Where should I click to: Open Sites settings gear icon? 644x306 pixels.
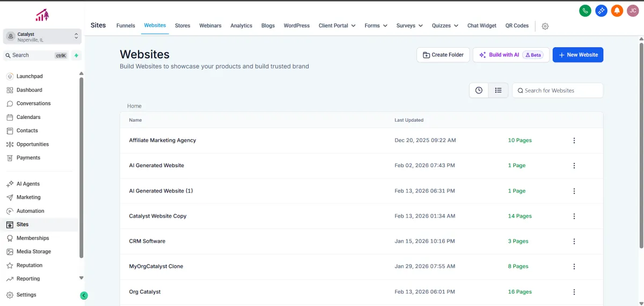click(x=545, y=26)
